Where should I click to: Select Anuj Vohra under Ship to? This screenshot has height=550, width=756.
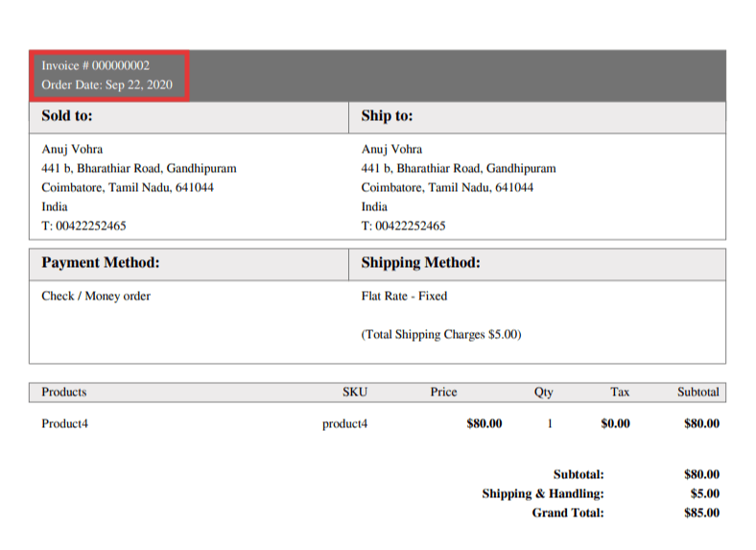(391, 149)
